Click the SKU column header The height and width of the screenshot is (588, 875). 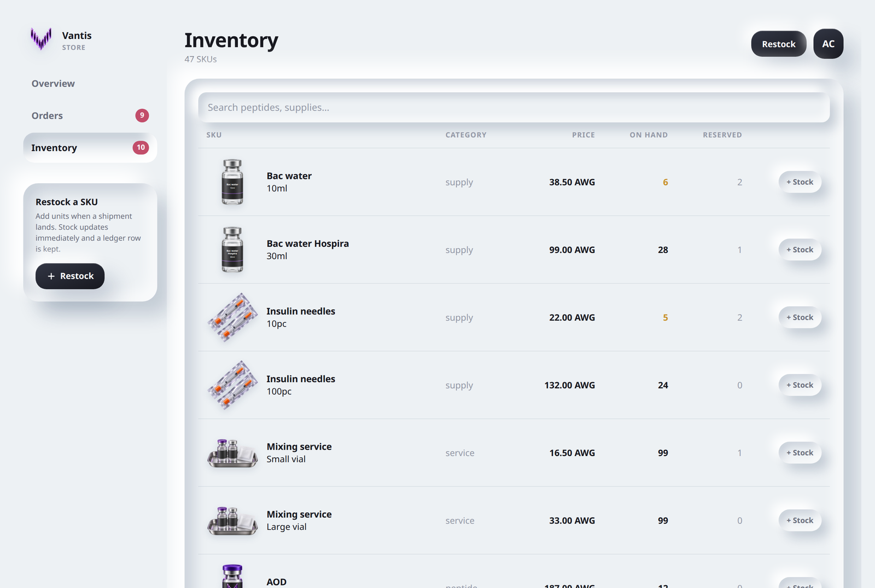214,135
